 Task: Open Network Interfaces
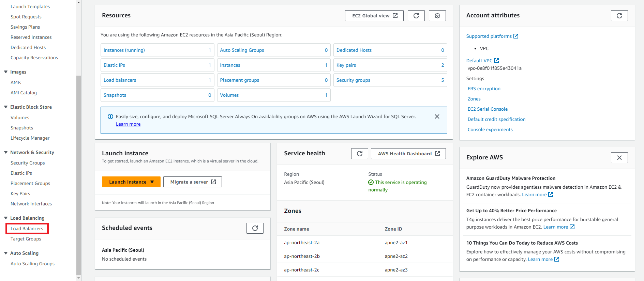coord(31,204)
